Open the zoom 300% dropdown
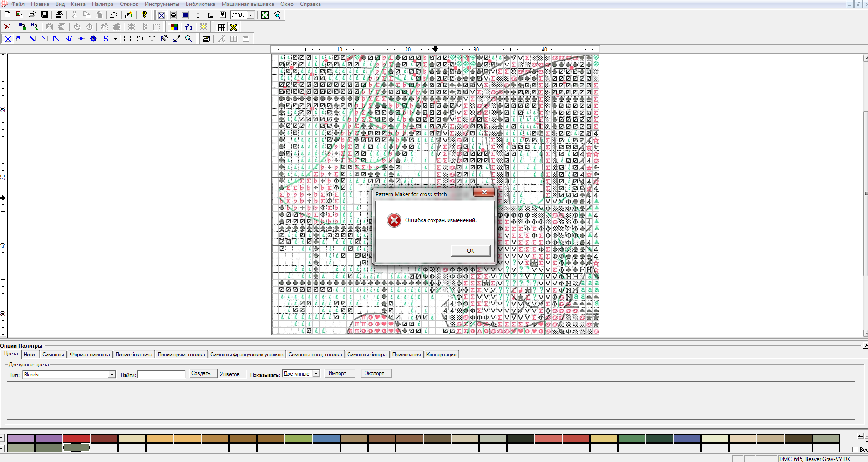This screenshot has width=868, height=462. click(x=250, y=15)
